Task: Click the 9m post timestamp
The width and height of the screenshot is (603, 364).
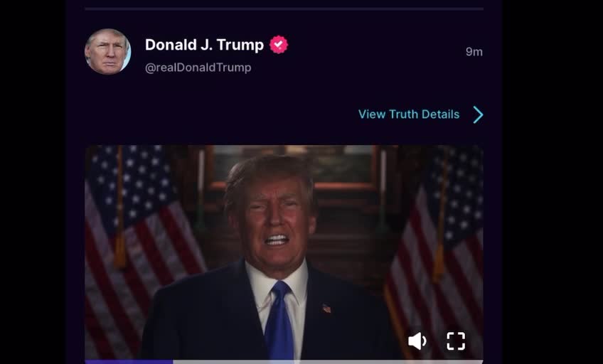Action: click(474, 52)
